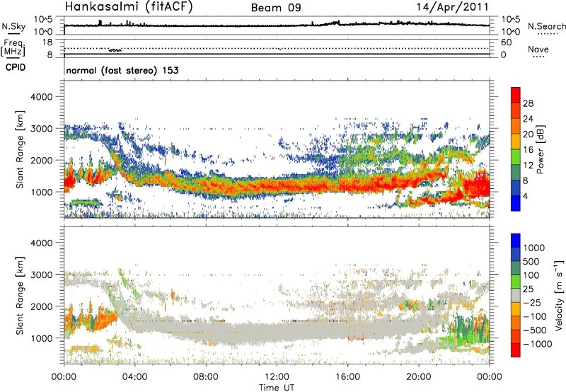Click the '04:00' time axis label
The height and width of the screenshot is (392, 566).
point(134,377)
